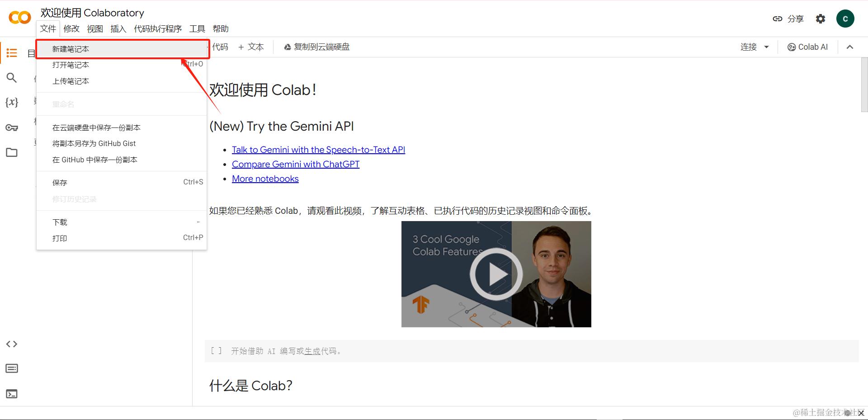Open the variables {x} panel icon
This screenshot has height=420, width=868.
(x=12, y=102)
